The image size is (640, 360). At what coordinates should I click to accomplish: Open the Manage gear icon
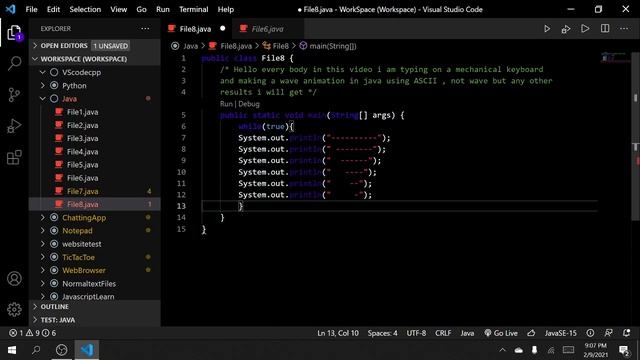[x=14, y=309]
